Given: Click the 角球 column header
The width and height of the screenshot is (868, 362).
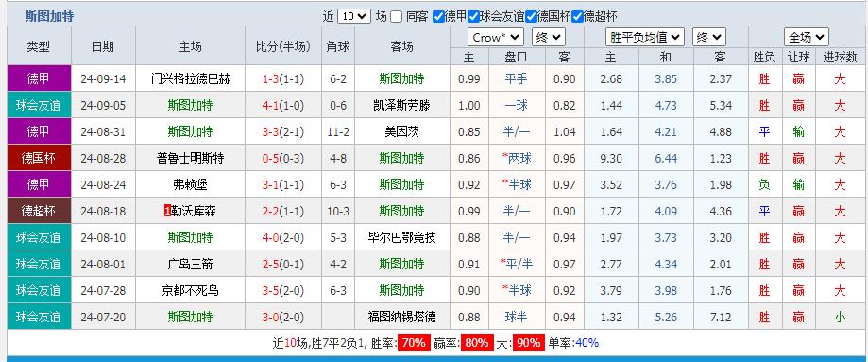Looking at the screenshot, I should pyautogui.click(x=338, y=46).
